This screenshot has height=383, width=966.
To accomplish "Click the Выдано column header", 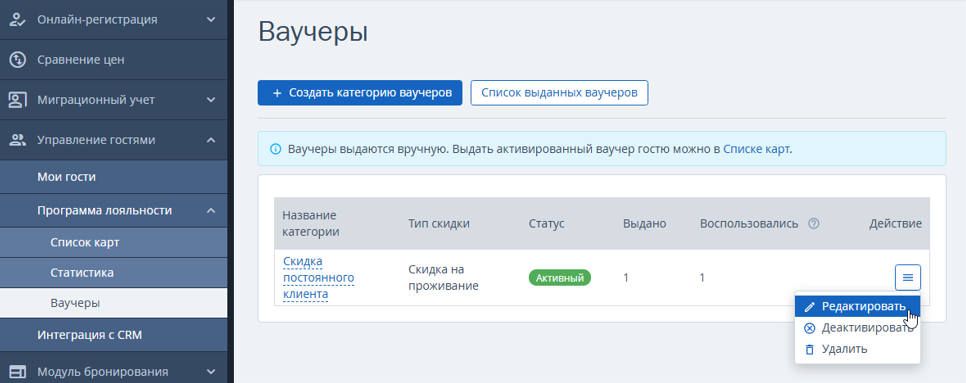I will pyautogui.click(x=644, y=224).
